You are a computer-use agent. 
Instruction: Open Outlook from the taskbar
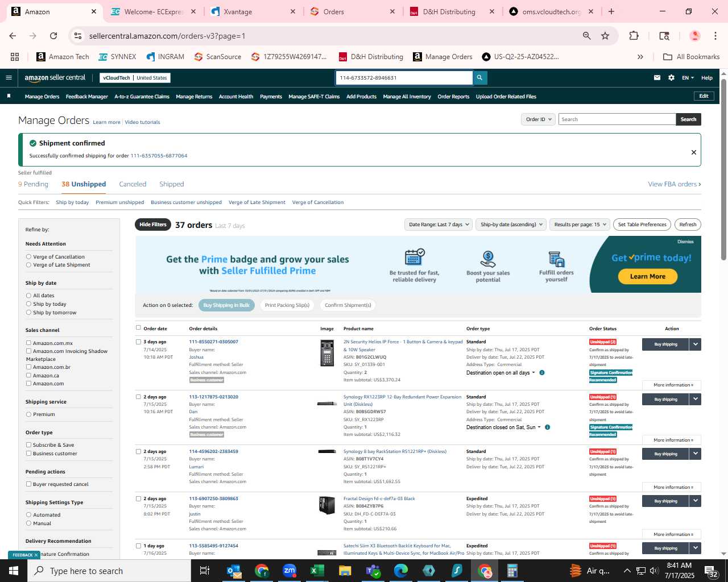[234, 571]
